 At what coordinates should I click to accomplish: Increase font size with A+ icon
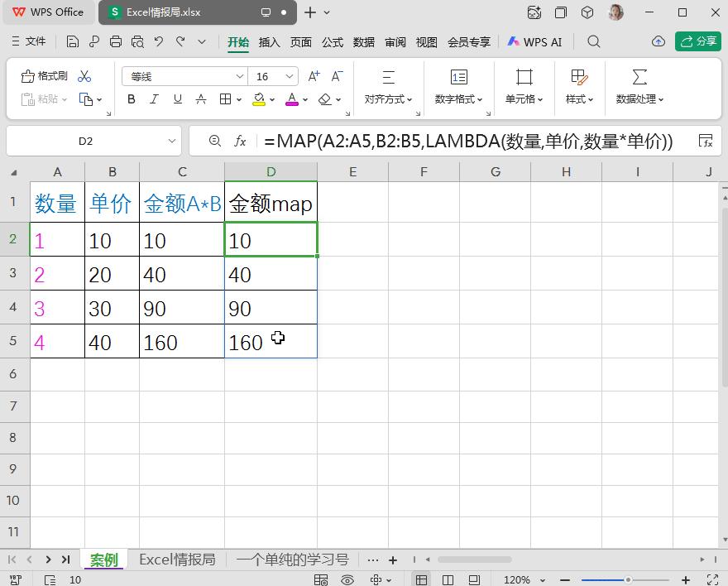[314, 76]
